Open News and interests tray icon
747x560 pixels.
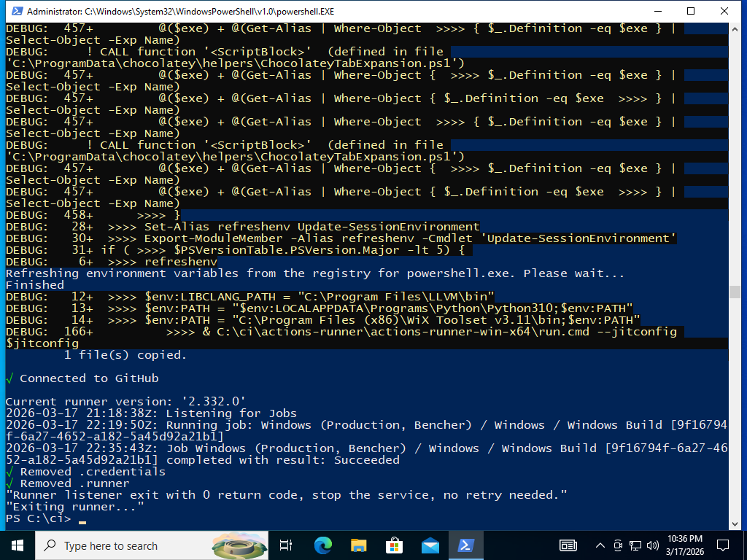(x=568, y=545)
